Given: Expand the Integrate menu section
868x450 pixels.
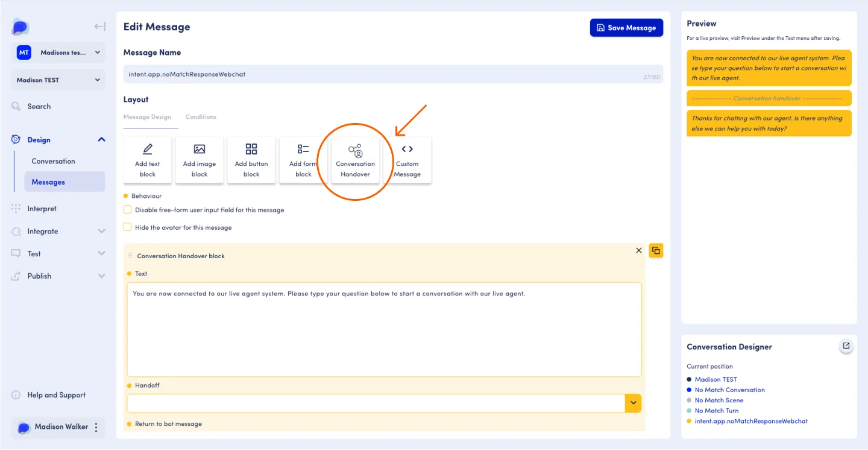Looking at the screenshot, I should (x=101, y=231).
